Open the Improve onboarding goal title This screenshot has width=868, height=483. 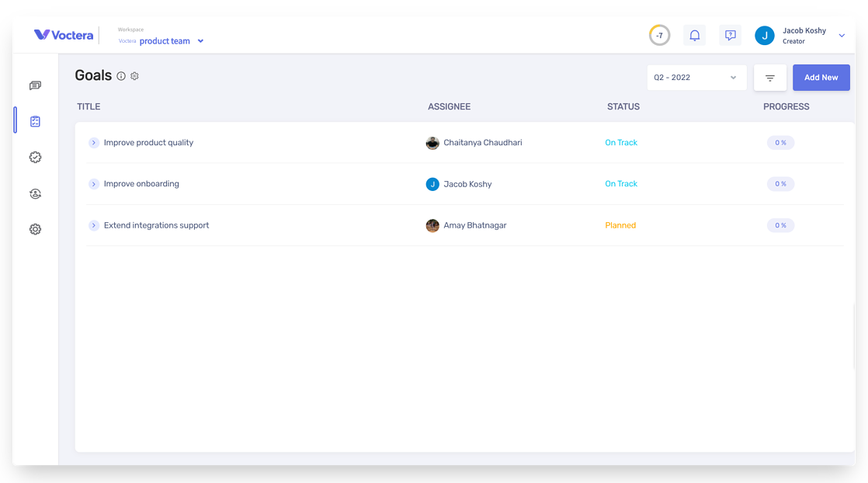(141, 184)
